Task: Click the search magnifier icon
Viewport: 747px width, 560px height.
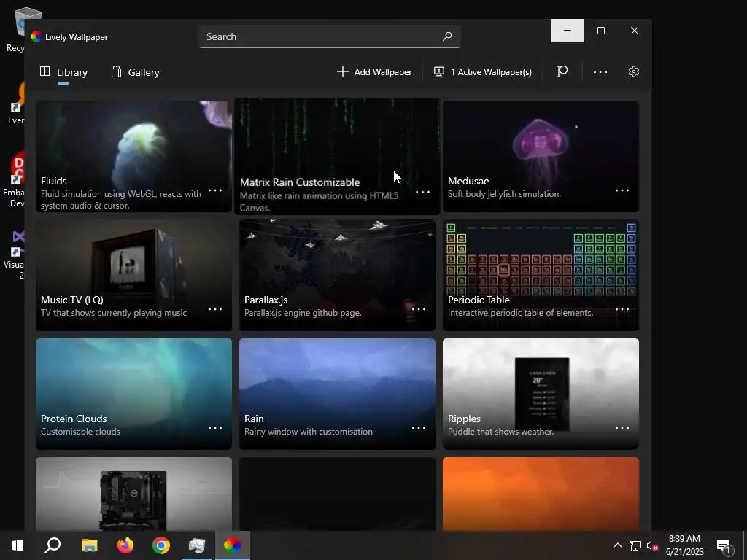Action: tap(447, 36)
